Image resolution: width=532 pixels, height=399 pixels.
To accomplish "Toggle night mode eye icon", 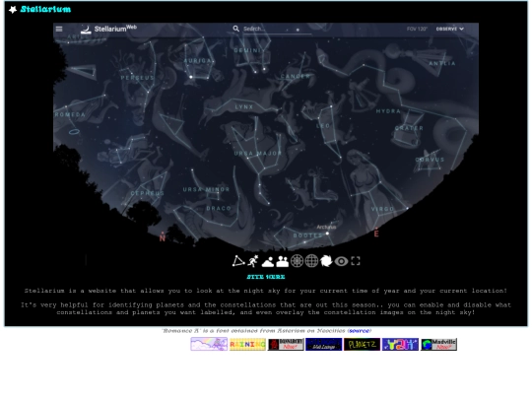I will 341,261.
